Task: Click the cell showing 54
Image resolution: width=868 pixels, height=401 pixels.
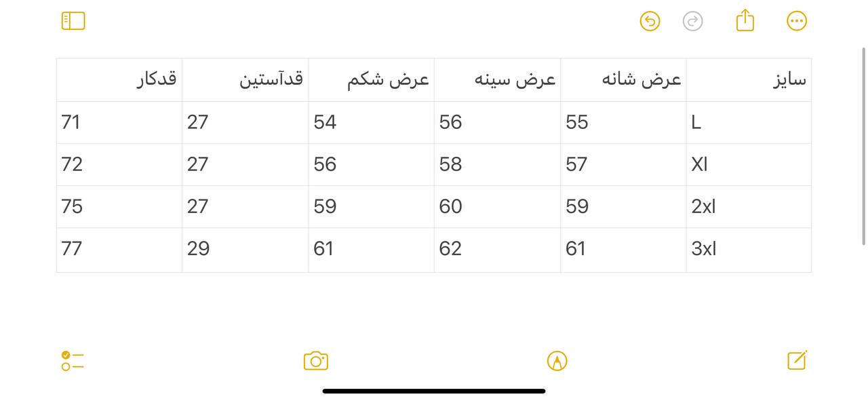Action: point(372,121)
